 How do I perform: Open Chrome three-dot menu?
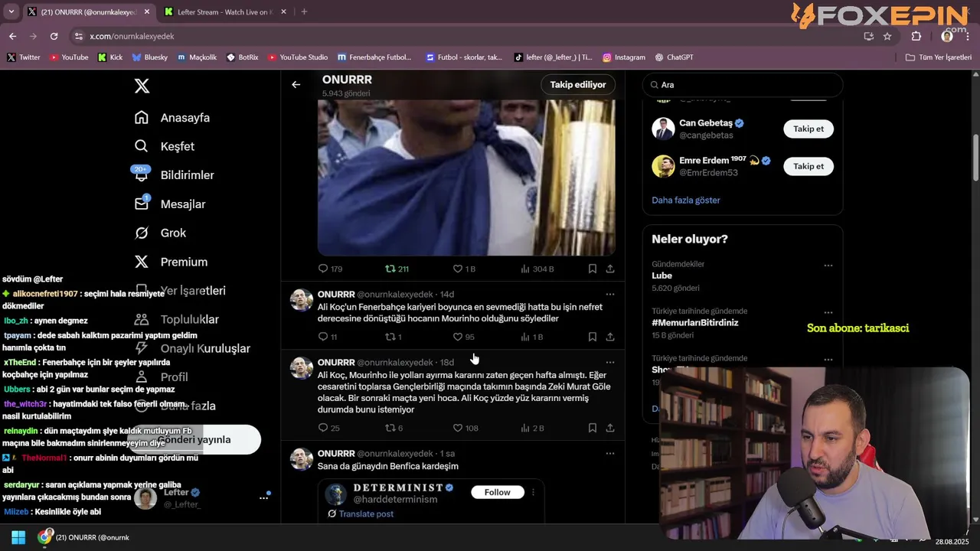tap(969, 36)
